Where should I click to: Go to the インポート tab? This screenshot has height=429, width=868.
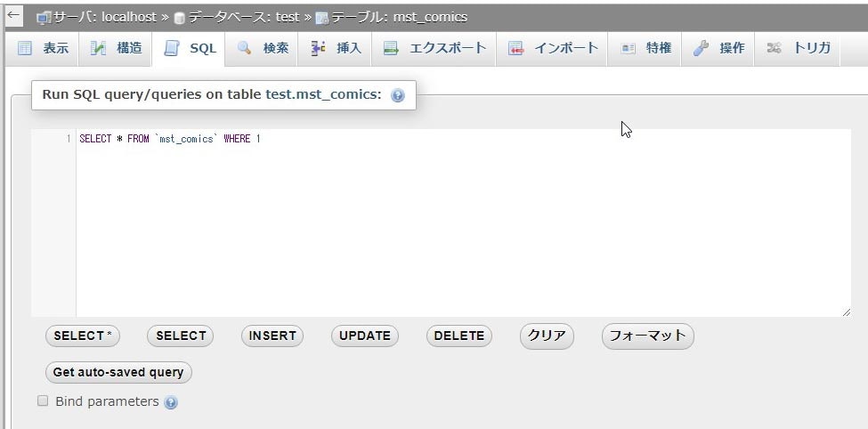[553, 49]
